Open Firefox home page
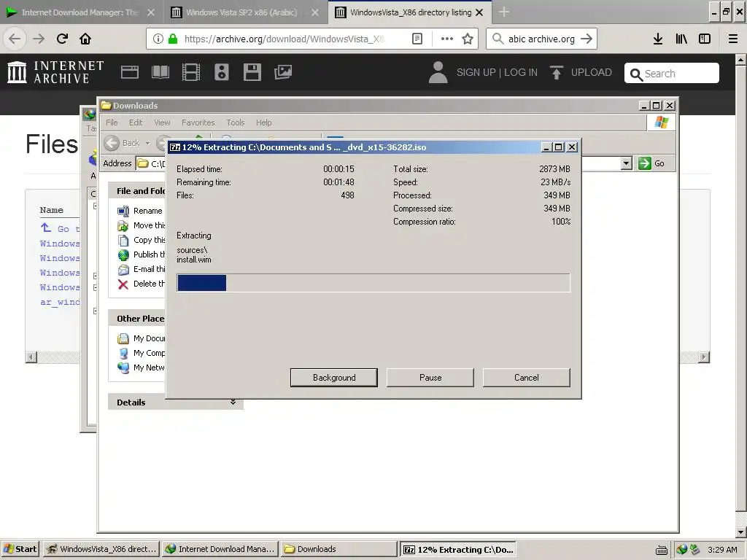 click(x=85, y=39)
